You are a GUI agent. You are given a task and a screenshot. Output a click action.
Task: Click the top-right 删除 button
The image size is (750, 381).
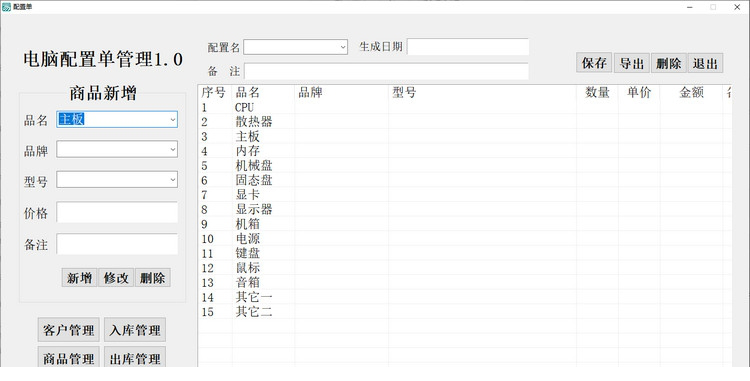pos(669,63)
